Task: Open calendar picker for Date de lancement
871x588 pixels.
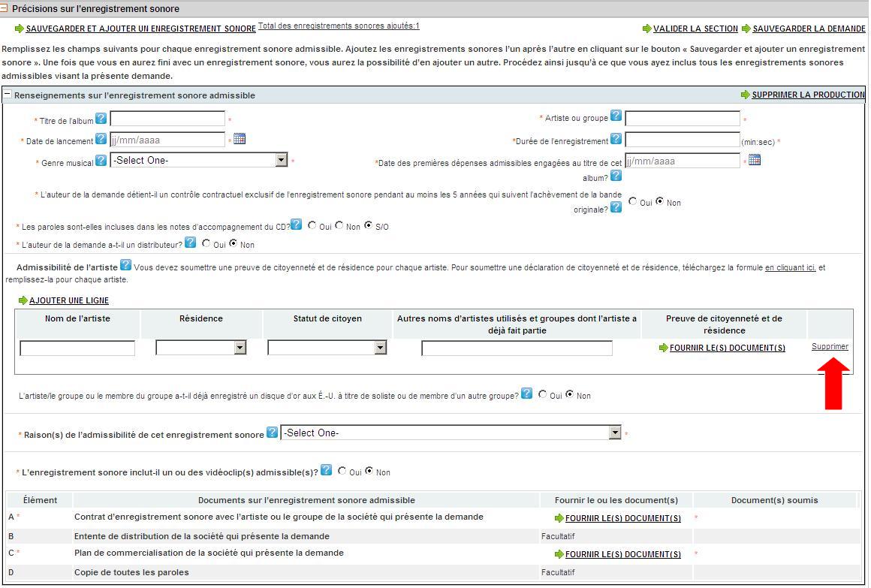Action: [240, 139]
